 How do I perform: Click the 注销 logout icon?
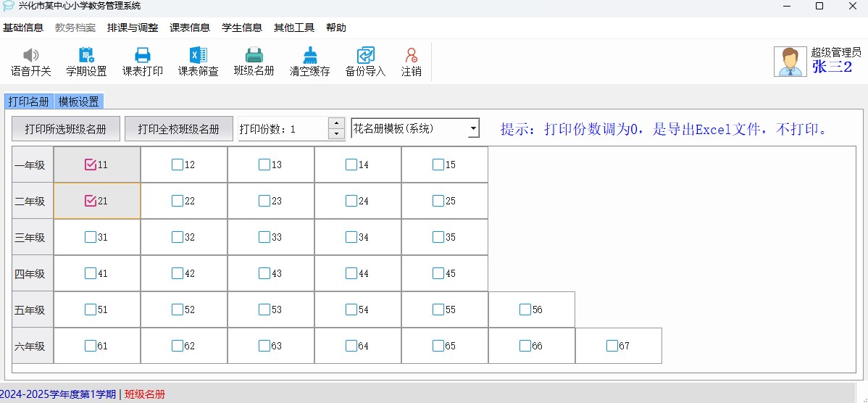(x=412, y=56)
